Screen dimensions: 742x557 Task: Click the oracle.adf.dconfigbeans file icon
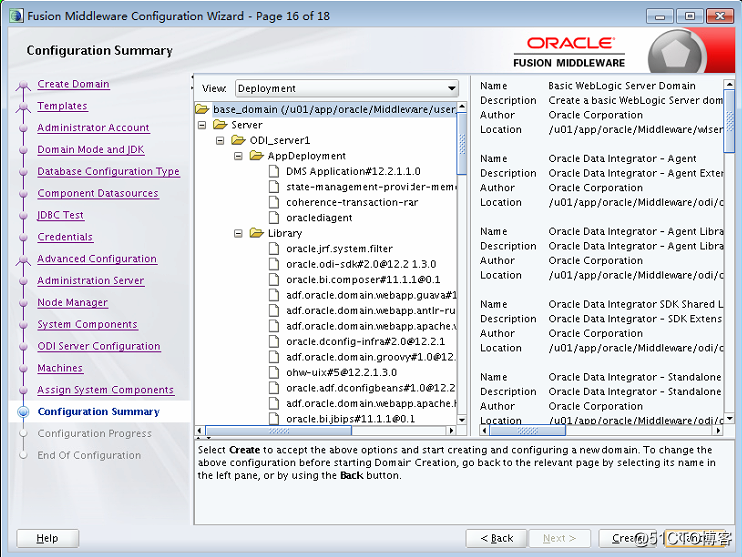tap(274, 388)
